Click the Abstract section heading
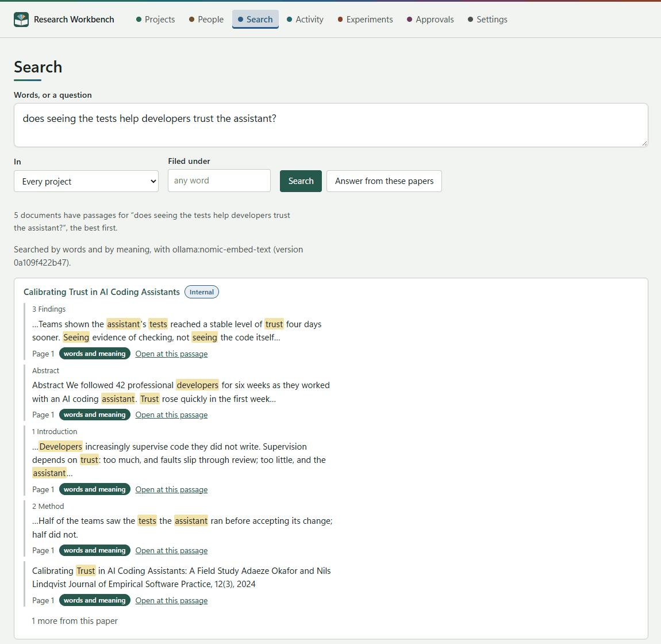Screen dimensions: 661x644 click(x=45, y=371)
